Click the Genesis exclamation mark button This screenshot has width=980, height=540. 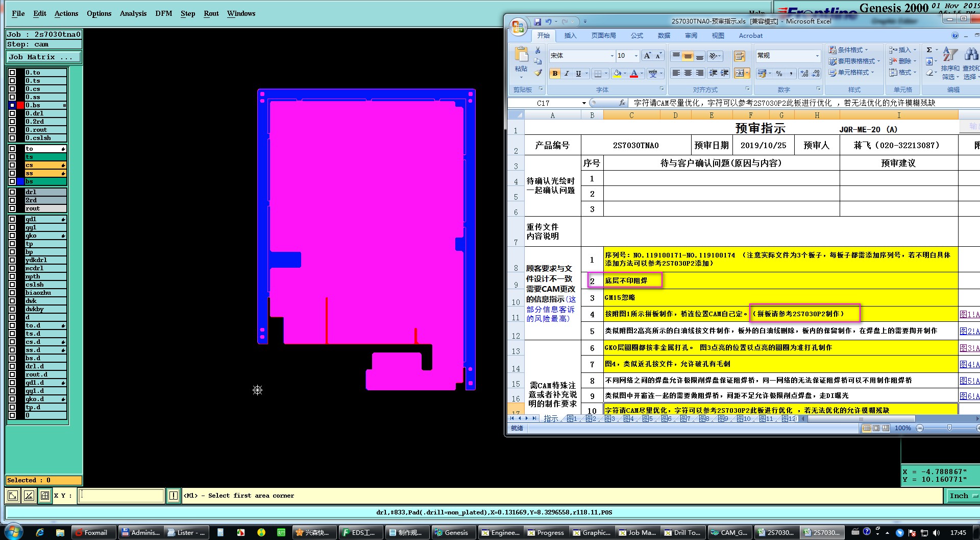pyautogui.click(x=174, y=496)
